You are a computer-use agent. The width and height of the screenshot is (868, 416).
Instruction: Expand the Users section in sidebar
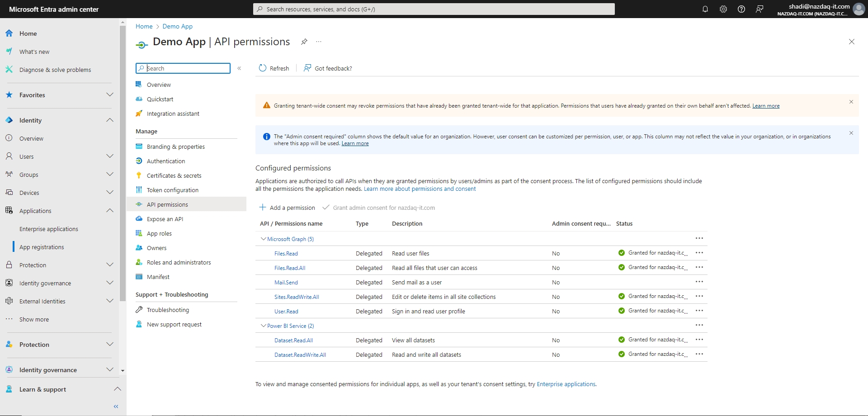click(x=109, y=156)
